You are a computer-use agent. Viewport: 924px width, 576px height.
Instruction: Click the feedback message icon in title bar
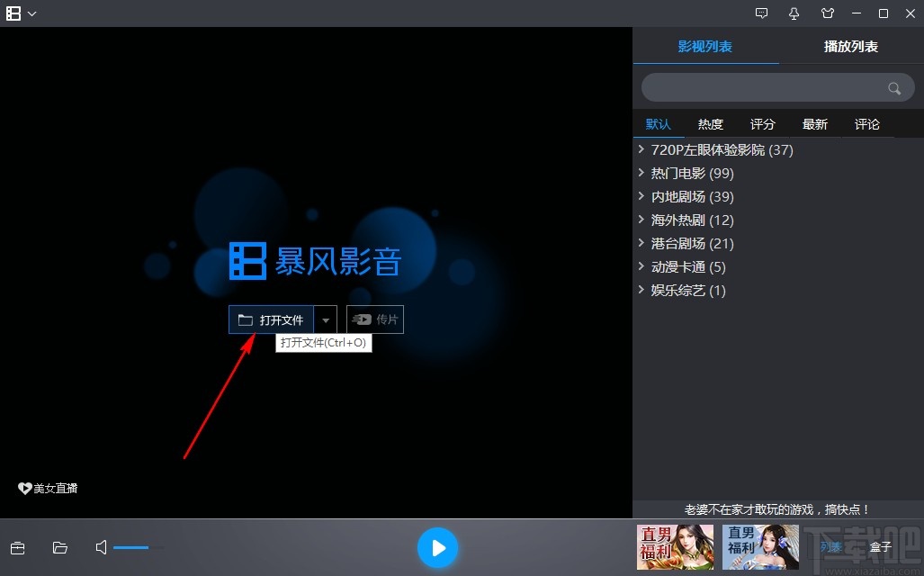pyautogui.click(x=762, y=13)
